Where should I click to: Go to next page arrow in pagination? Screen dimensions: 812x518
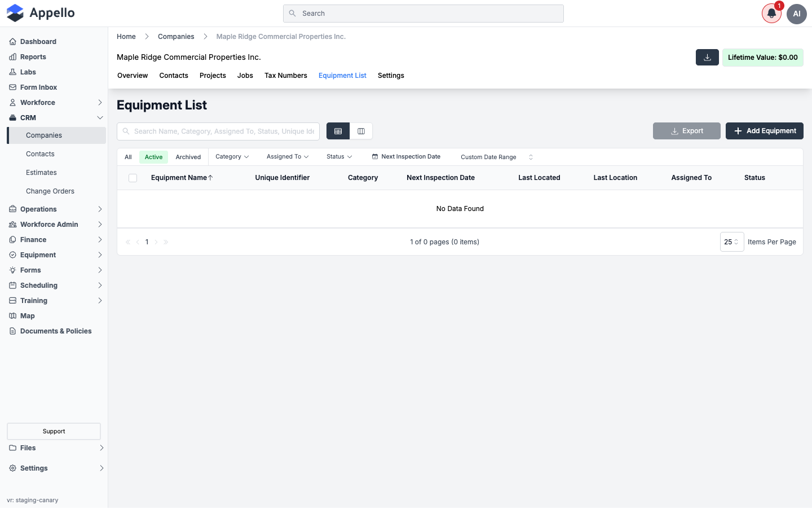point(156,242)
